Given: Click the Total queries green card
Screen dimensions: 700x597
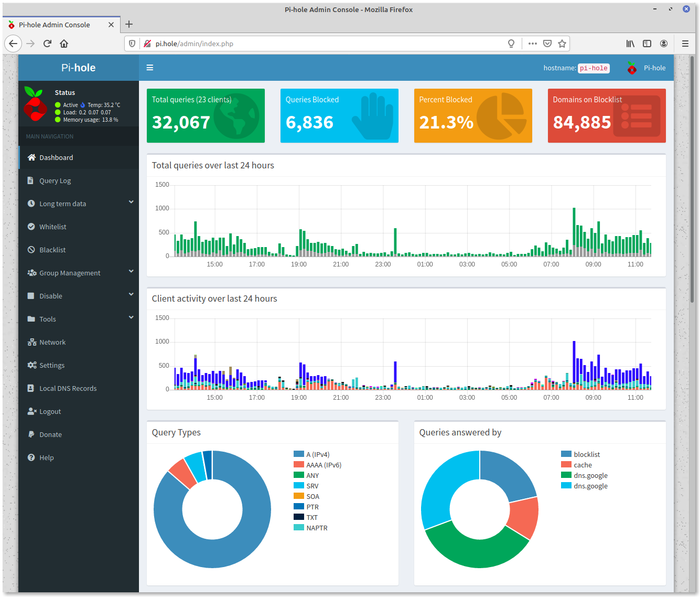Looking at the screenshot, I should point(206,115).
